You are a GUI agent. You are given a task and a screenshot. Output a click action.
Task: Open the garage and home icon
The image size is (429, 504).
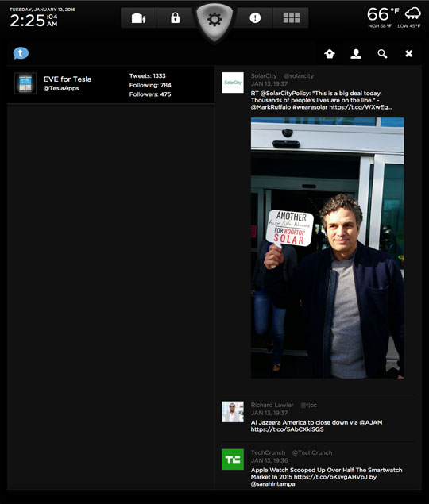[x=139, y=17]
